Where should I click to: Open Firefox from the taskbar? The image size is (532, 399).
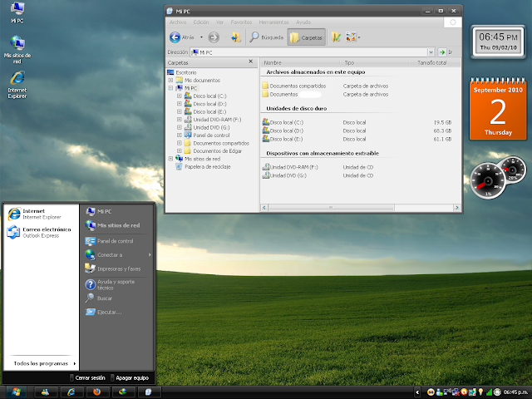pos(97,392)
